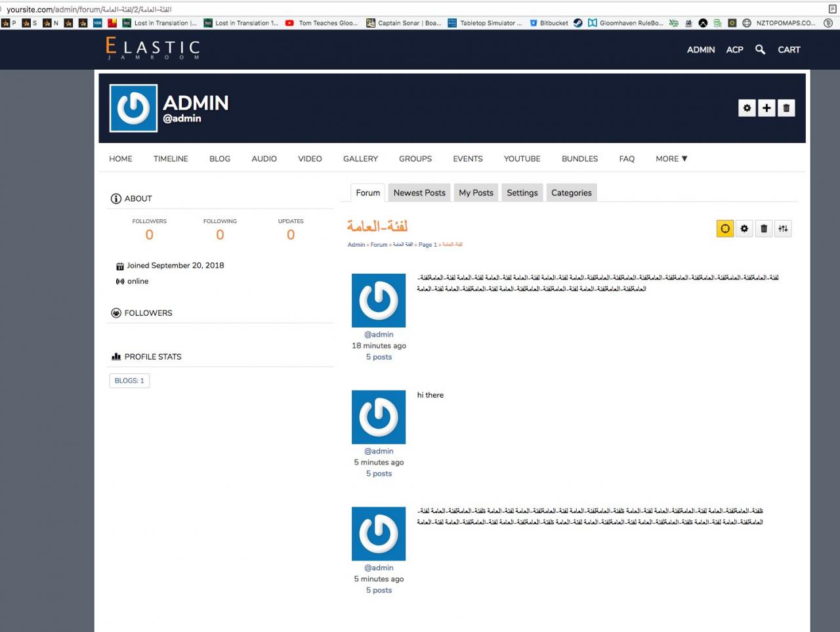Go to TIMELINE in profile menu
The height and width of the screenshot is (632, 840).
[x=171, y=159]
